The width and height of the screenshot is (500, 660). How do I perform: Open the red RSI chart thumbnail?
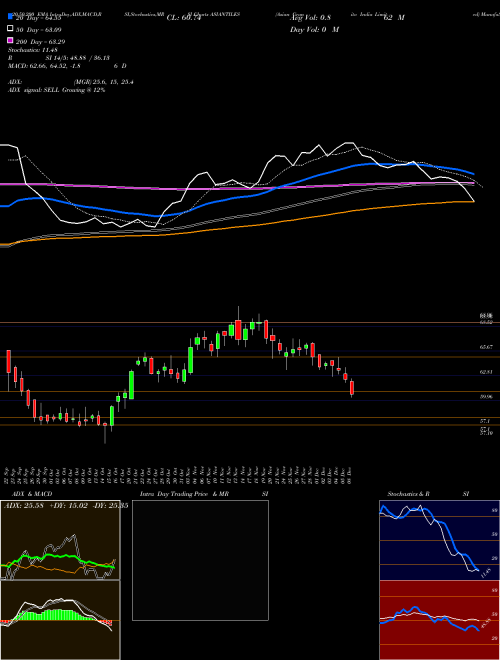tap(439, 620)
